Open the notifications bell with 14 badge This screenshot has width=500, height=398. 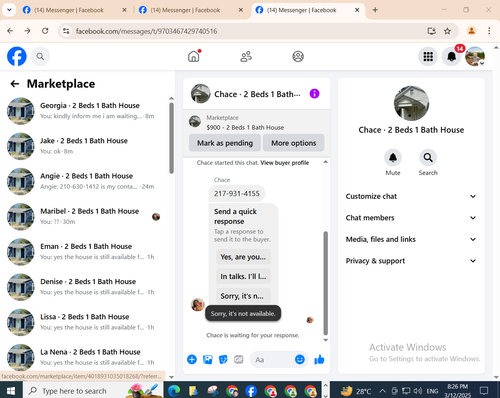pyautogui.click(x=452, y=56)
